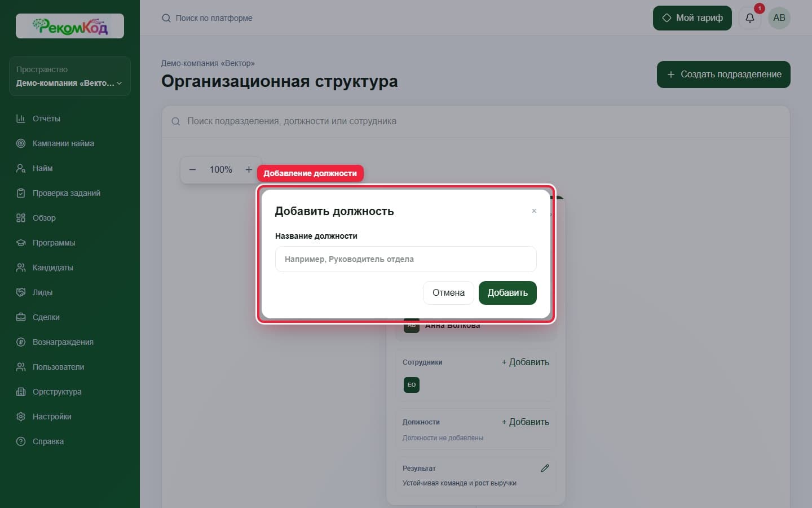Click the РекомКод logo

[70, 26]
